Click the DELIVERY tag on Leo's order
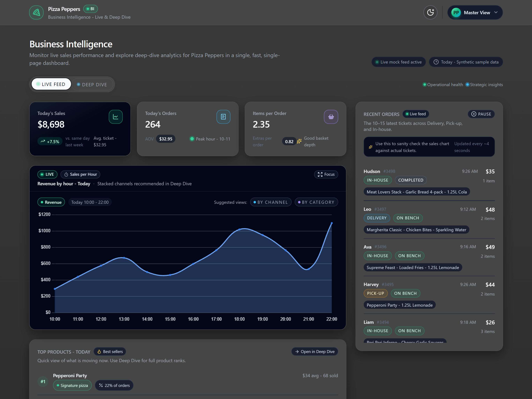532x399 pixels. 377,218
